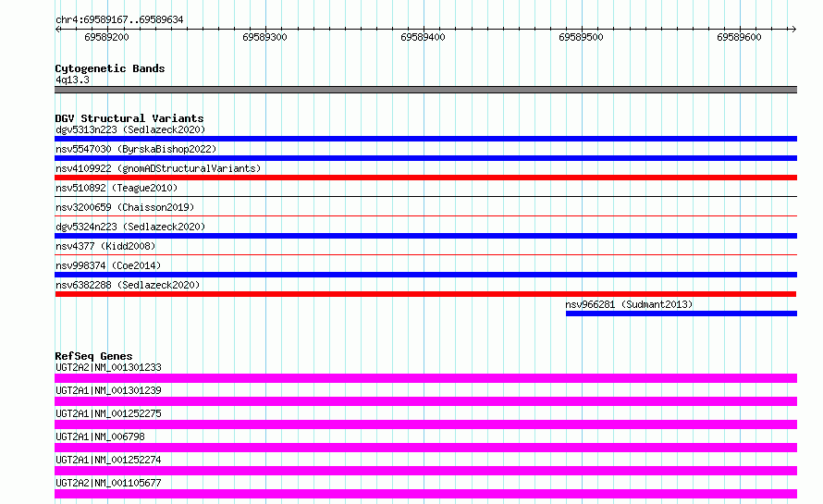Open the UGT2A1|NM_001252275 gene label
This screenshot has width=823, height=504.
click(x=108, y=413)
